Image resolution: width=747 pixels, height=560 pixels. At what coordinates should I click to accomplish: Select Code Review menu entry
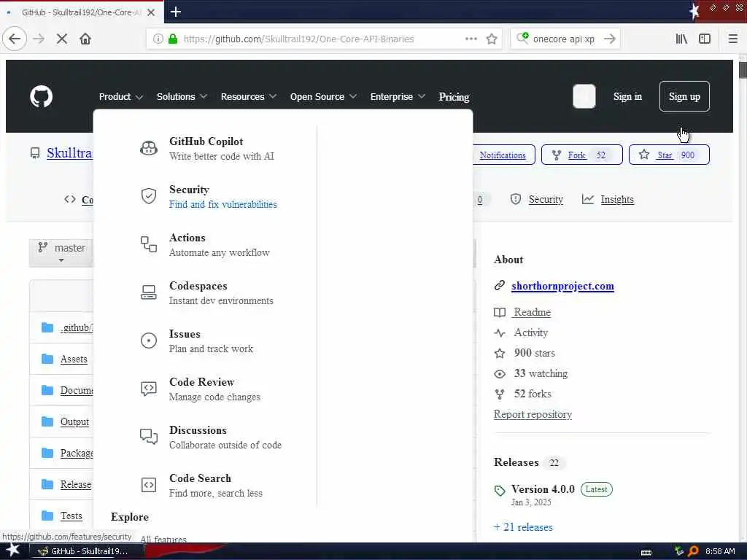[x=214, y=389]
